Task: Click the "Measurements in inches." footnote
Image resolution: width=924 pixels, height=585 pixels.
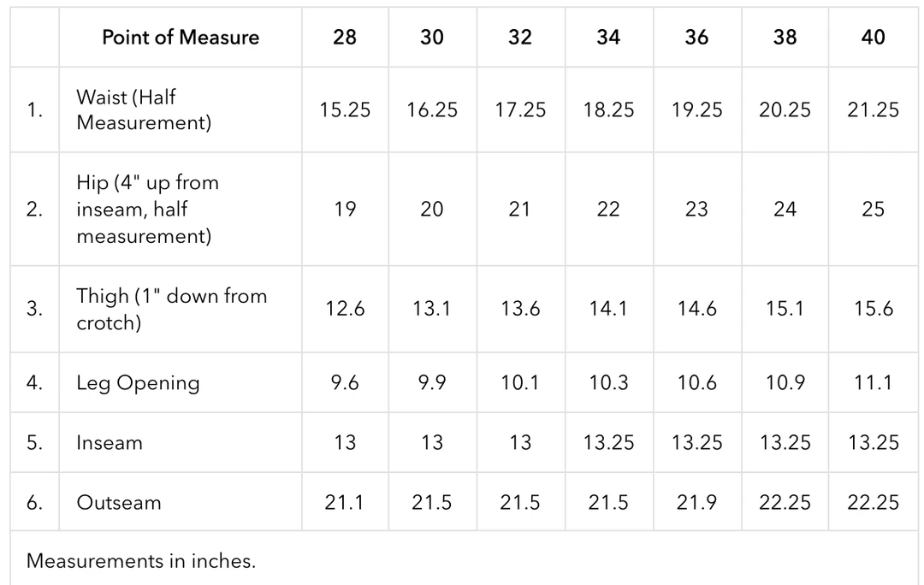Action: point(141,561)
